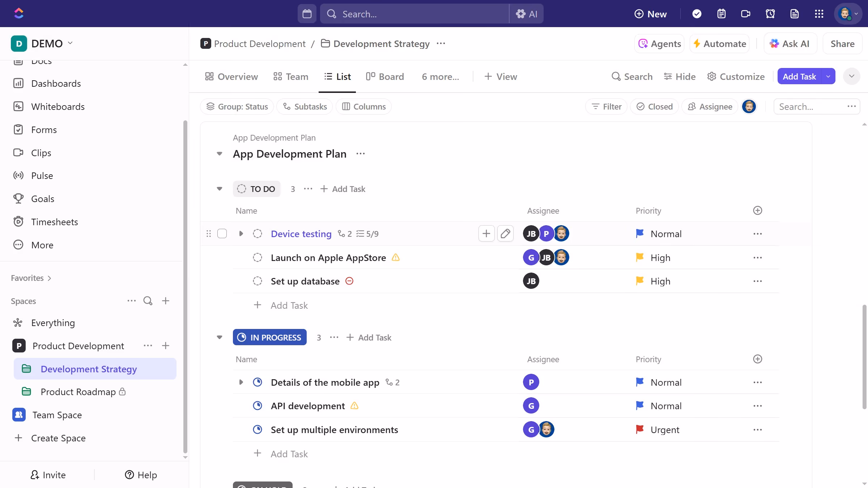Open Forms in the sidebar
The image size is (868, 488).
click(x=44, y=130)
